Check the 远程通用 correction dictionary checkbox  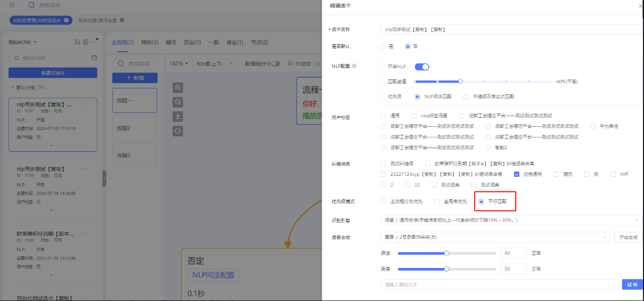click(x=517, y=174)
